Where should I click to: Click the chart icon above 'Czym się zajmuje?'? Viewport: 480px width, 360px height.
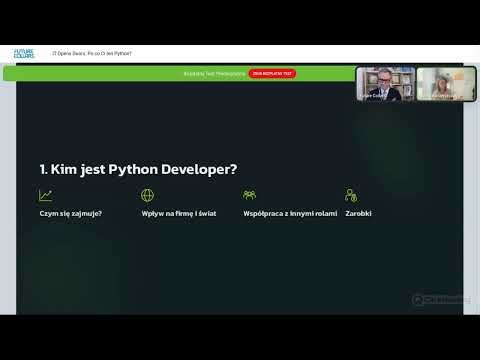[45, 195]
